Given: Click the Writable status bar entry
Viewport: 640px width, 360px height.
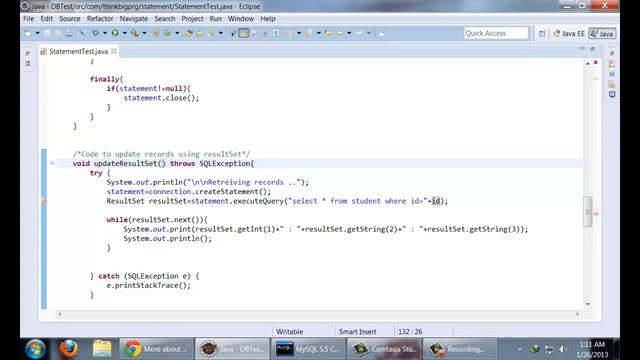Looking at the screenshot, I should (289, 332).
